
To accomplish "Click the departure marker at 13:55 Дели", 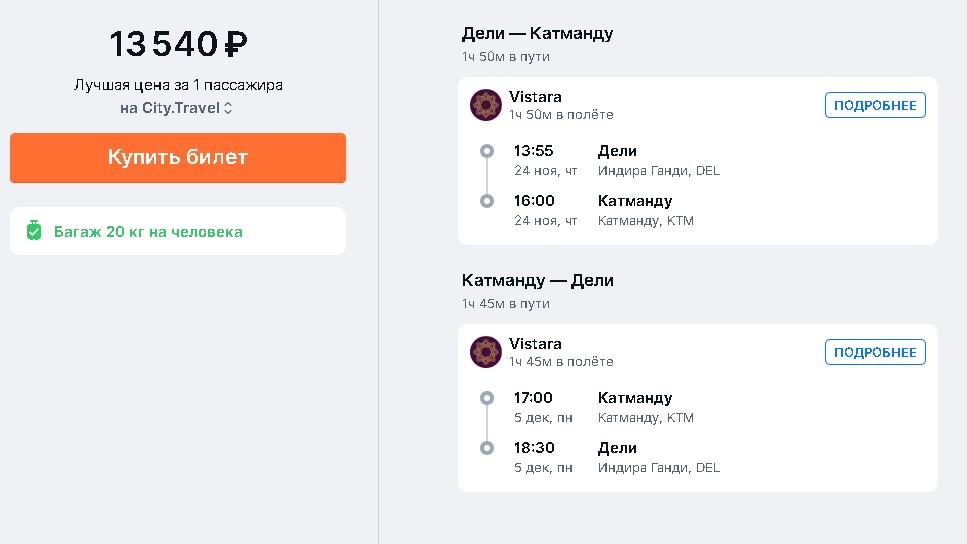I will [x=487, y=151].
